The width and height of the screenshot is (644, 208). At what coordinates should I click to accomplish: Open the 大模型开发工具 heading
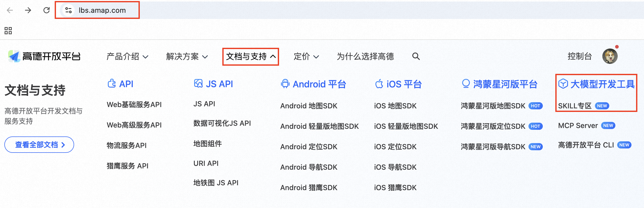[x=602, y=84]
